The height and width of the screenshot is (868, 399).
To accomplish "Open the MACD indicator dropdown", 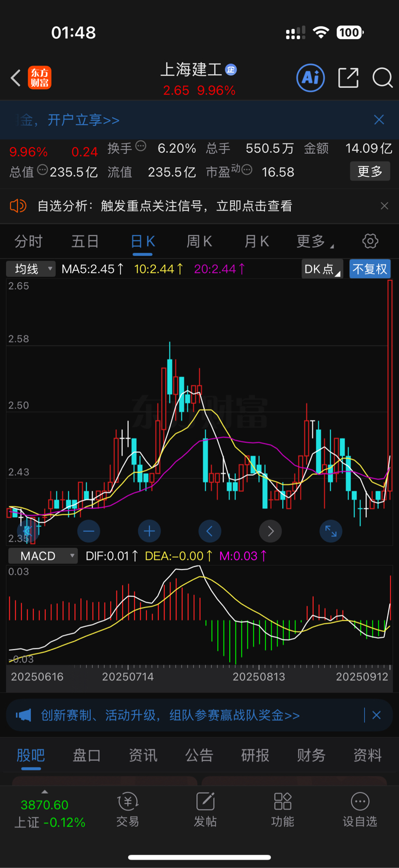I will [x=43, y=556].
